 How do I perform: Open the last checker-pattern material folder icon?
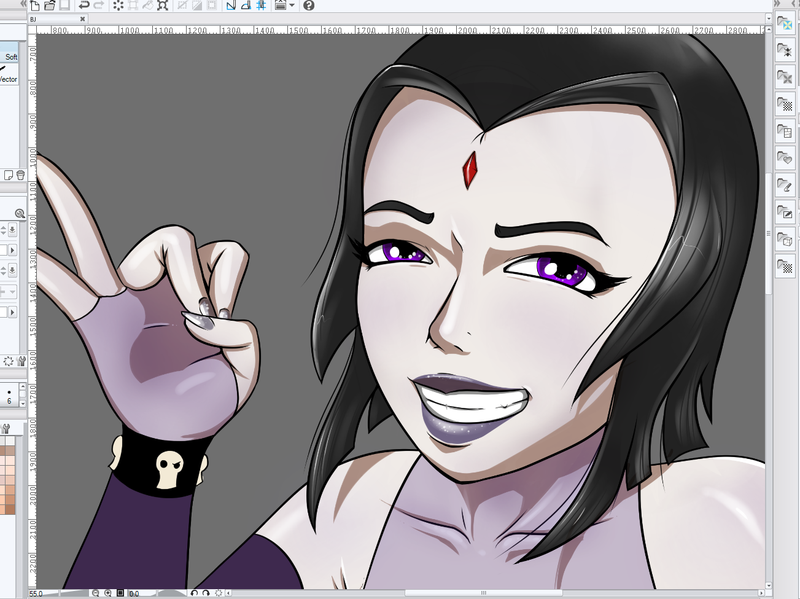tap(785, 266)
